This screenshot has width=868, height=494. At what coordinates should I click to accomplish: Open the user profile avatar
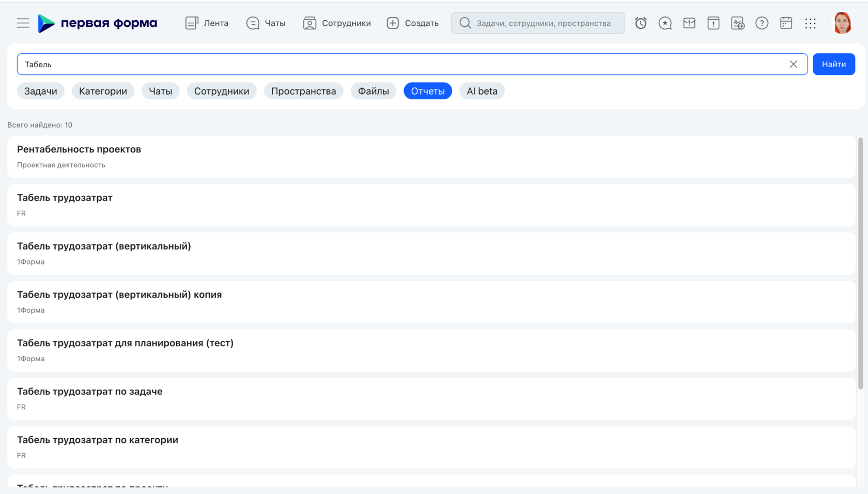[x=842, y=23]
